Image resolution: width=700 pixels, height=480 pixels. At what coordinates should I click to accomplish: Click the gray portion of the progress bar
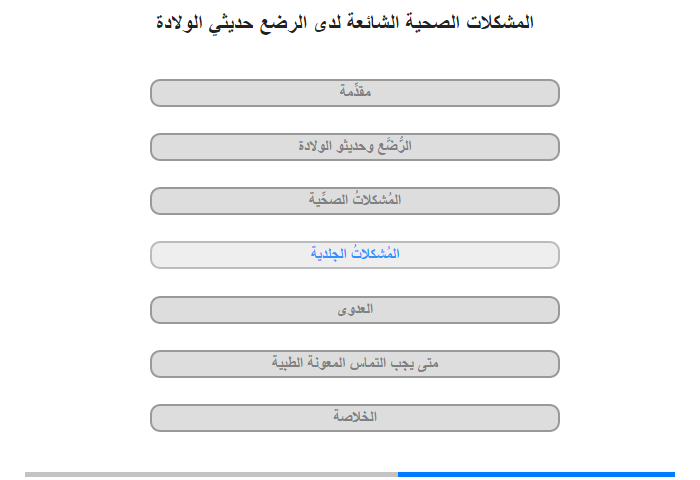click(211, 474)
